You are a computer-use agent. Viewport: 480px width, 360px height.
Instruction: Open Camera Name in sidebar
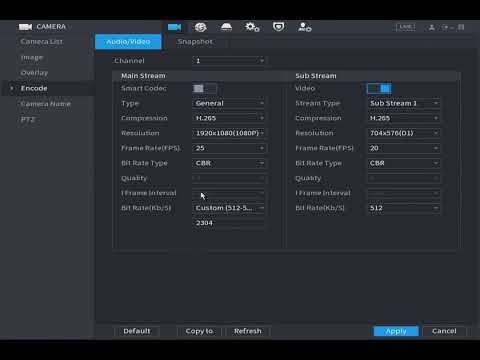[x=46, y=104]
